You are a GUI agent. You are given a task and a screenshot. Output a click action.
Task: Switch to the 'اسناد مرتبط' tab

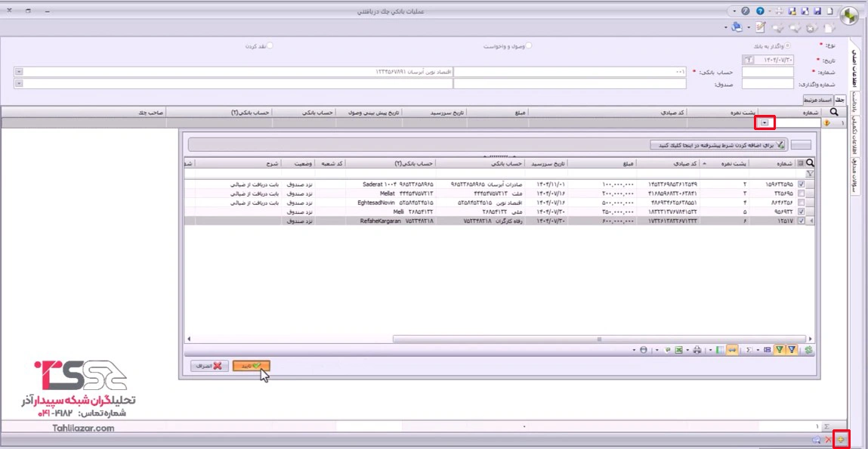coord(817,100)
